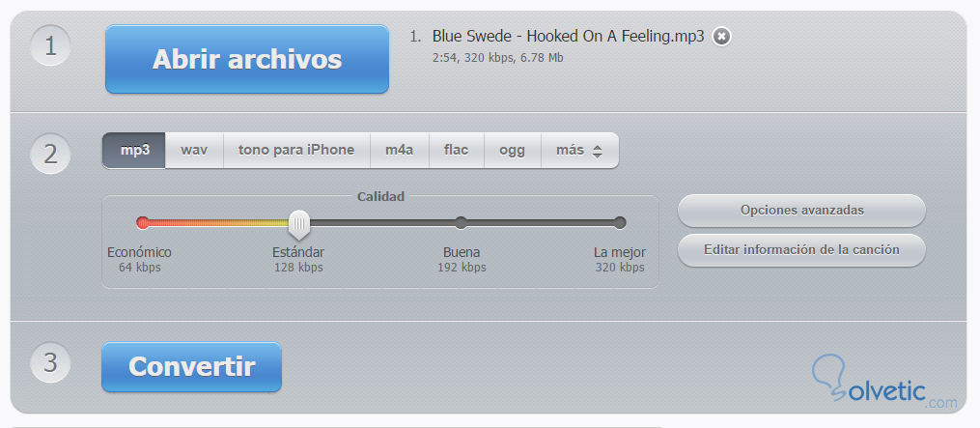This screenshot has height=428, width=980.
Task: Expand the más formats dropdown
Action: tap(579, 150)
